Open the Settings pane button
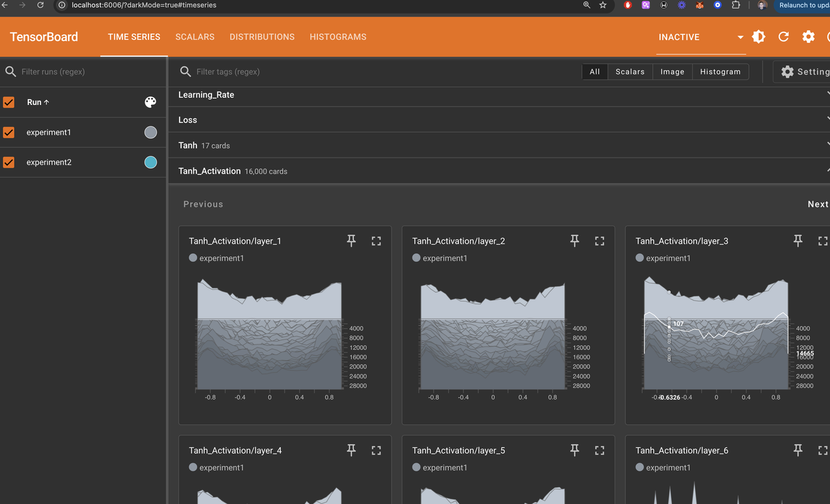This screenshot has width=830, height=504. click(x=802, y=72)
